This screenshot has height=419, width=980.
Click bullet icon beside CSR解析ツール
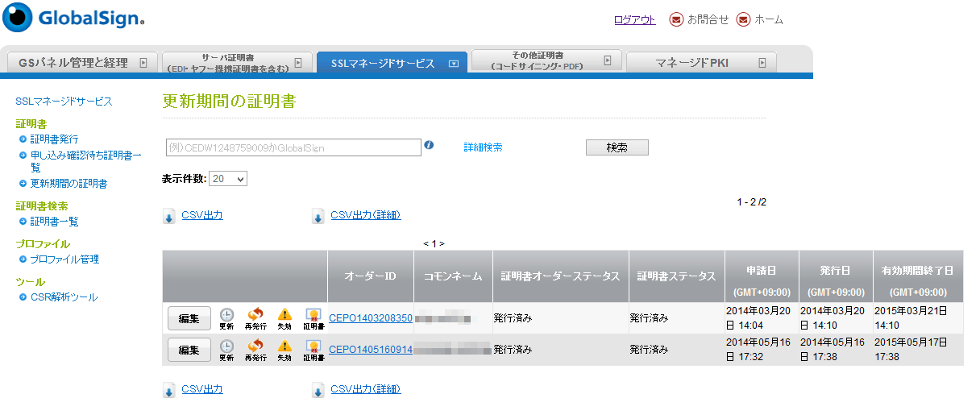(x=23, y=297)
